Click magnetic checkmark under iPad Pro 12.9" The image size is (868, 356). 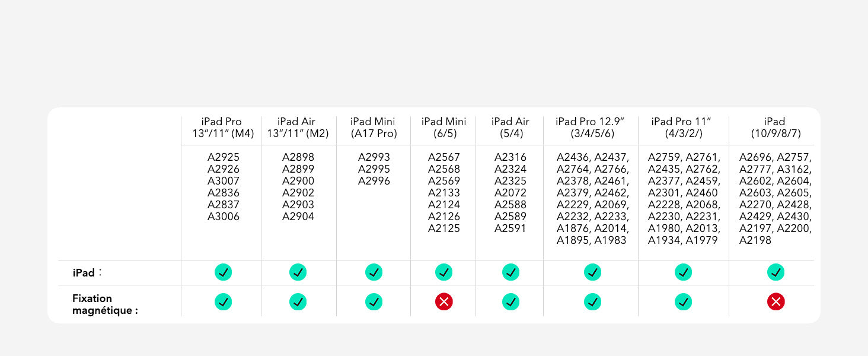(x=592, y=302)
